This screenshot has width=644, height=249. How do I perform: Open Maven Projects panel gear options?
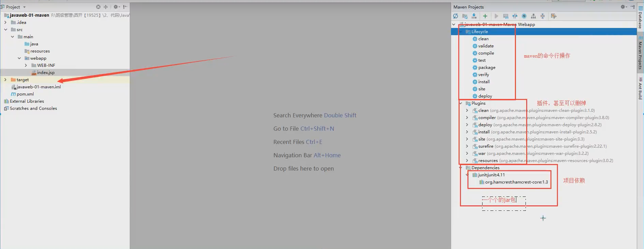pyautogui.click(x=624, y=7)
